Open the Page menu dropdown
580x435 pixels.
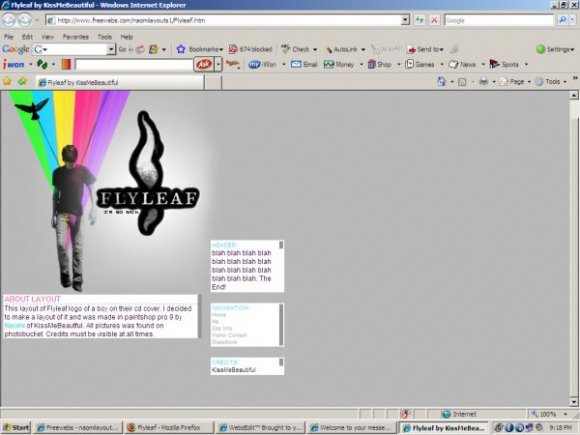pyautogui.click(x=515, y=82)
